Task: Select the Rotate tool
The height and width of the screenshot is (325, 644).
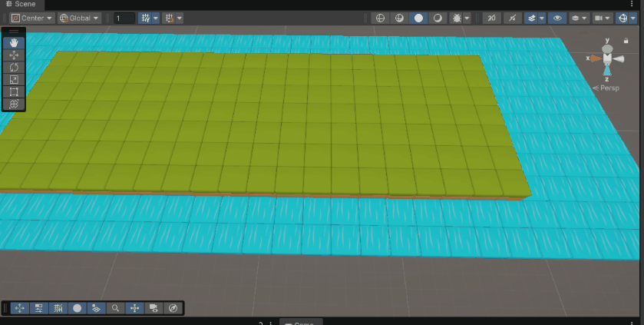Action: click(14, 68)
